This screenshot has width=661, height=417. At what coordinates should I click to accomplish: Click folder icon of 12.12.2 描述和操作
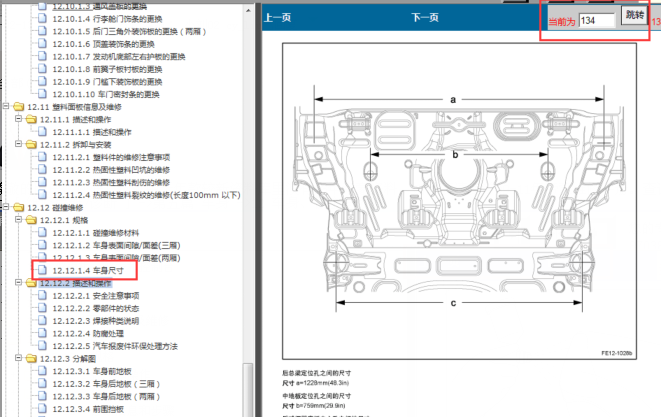coord(31,283)
